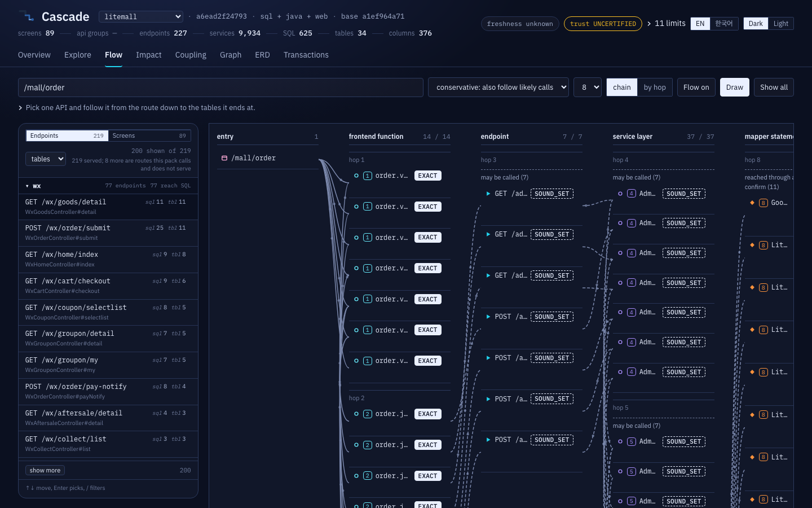Open the depth dropdown showing 8
812x508 pixels.
[588, 87]
